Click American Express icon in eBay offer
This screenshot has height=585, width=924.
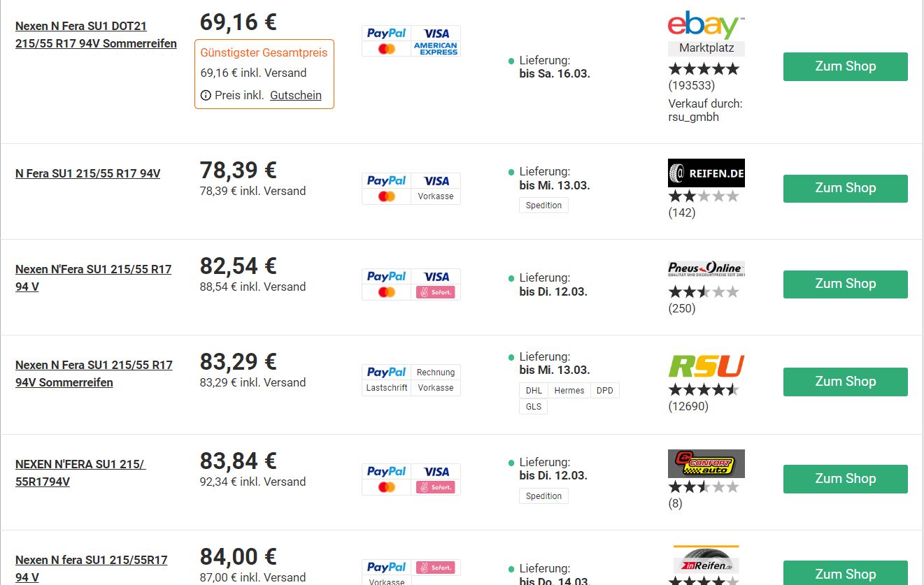click(x=435, y=48)
